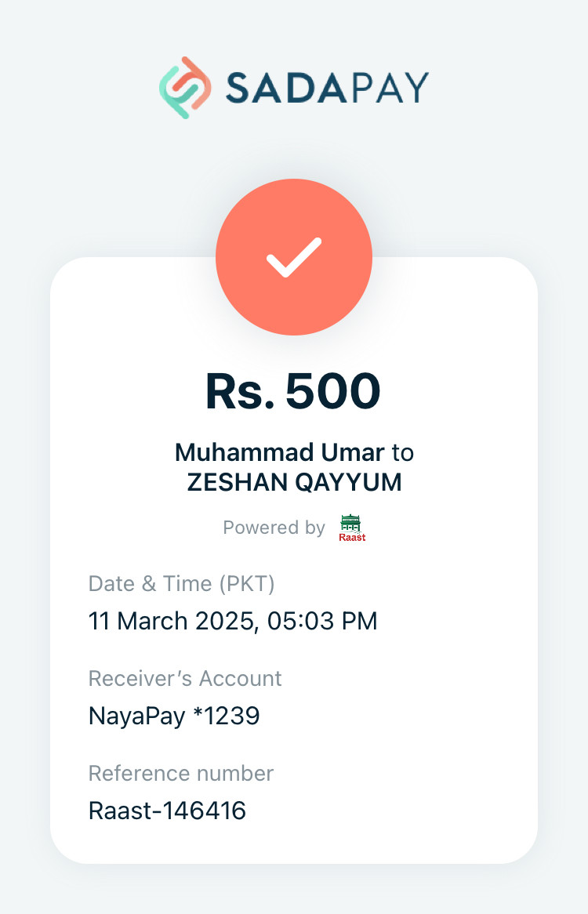Click the Date & Time (PKT) label
The image size is (588, 914).
click(181, 584)
